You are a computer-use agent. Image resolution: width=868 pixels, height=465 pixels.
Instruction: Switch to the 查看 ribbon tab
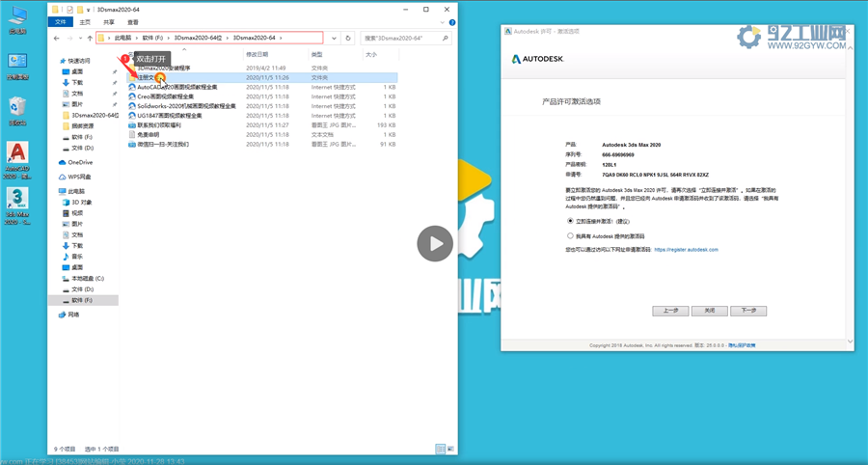pyautogui.click(x=133, y=22)
